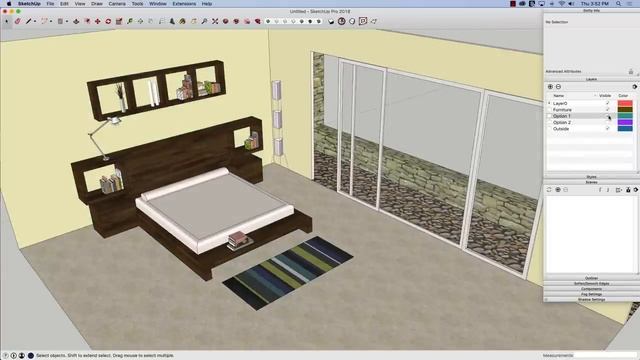
Task: Pick the Paint Bucket tool
Action: (182, 21)
